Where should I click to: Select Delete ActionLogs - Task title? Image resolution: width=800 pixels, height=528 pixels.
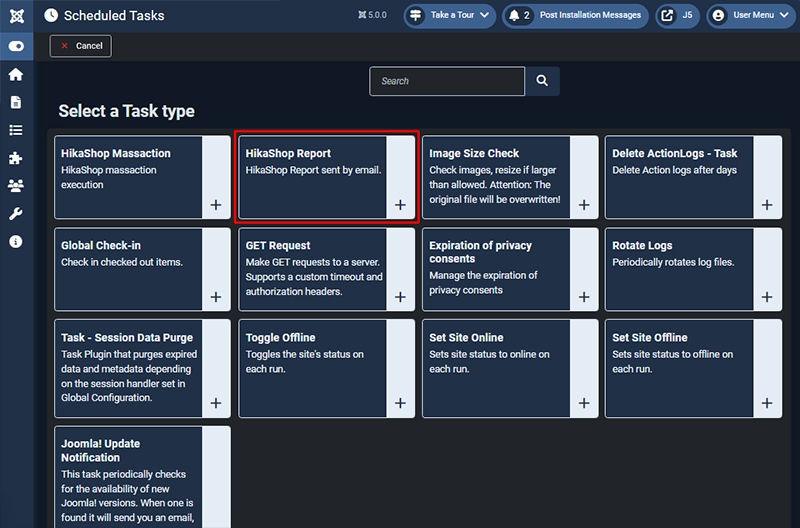coord(674,154)
